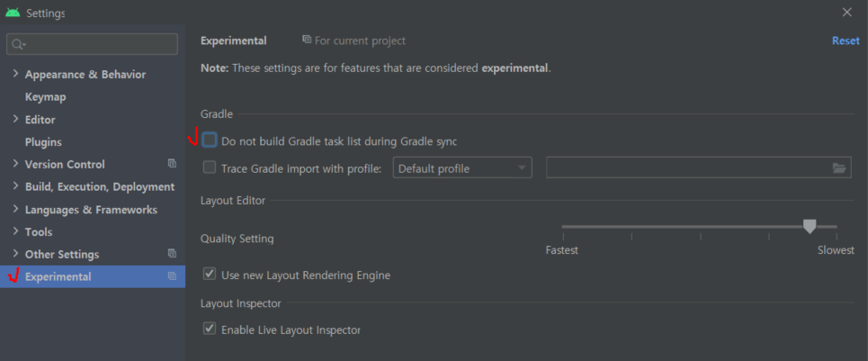Select Version Control in settings tree
The height and width of the screenshot is (361, 868).
[65, 165]
